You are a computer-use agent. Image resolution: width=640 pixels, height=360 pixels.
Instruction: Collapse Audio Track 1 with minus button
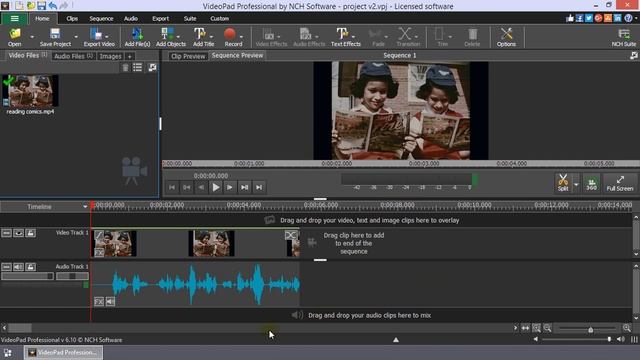(x=6, y=267)
